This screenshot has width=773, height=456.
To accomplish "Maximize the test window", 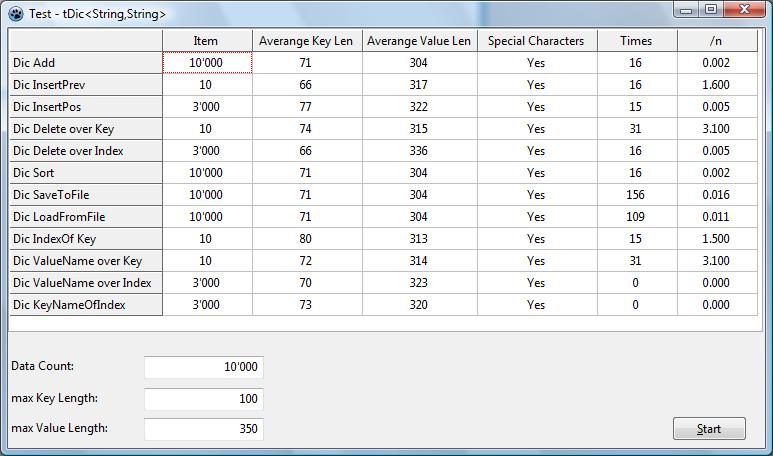I will coord(711,10).
